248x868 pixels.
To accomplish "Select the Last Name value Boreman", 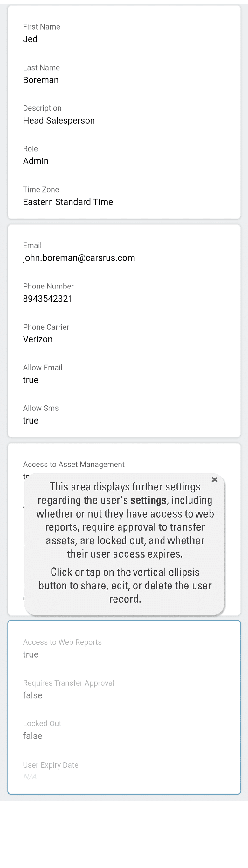I will (x=41, y=80).
